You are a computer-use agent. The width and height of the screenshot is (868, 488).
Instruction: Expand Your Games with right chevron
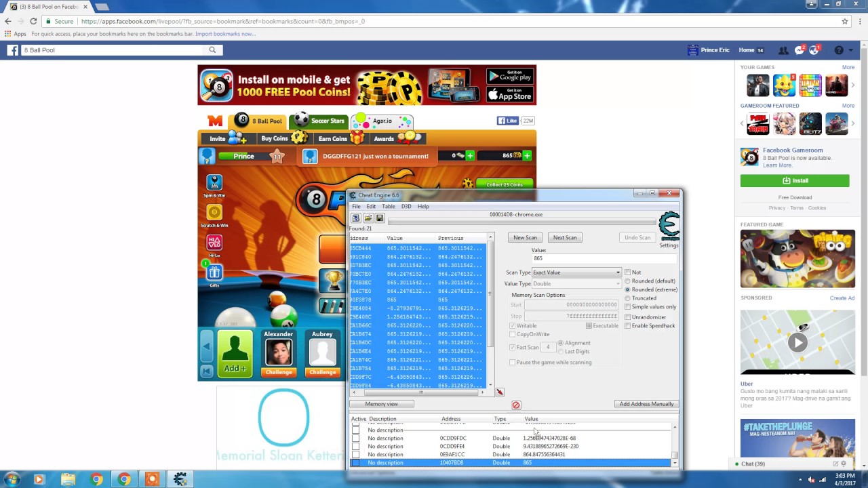tap(853, 85)
